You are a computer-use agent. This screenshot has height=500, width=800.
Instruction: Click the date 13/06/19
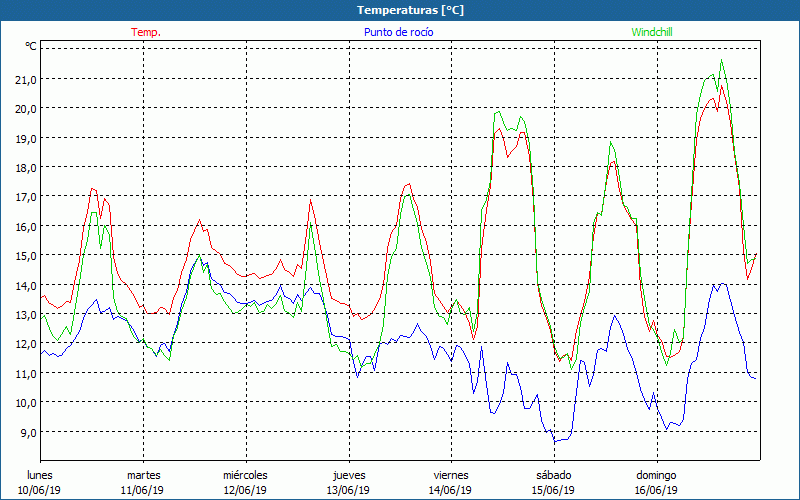[x=348, y=490]
